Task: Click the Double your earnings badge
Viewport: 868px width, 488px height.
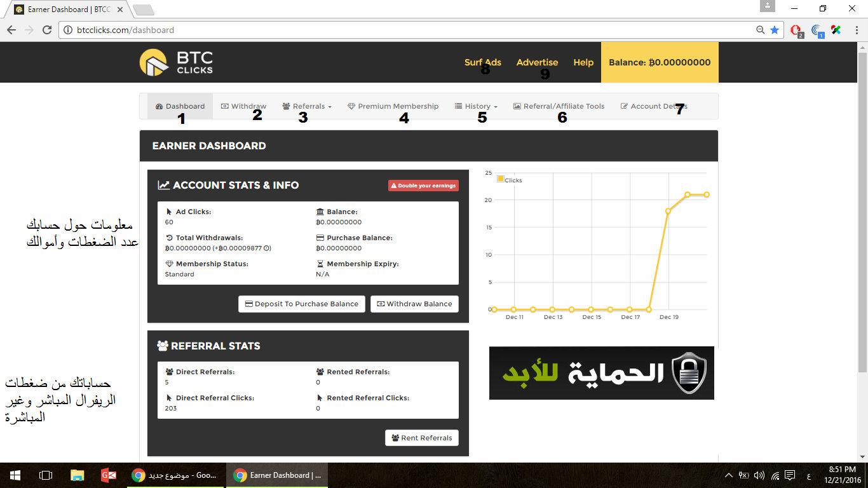Action: tap(423, 186)
